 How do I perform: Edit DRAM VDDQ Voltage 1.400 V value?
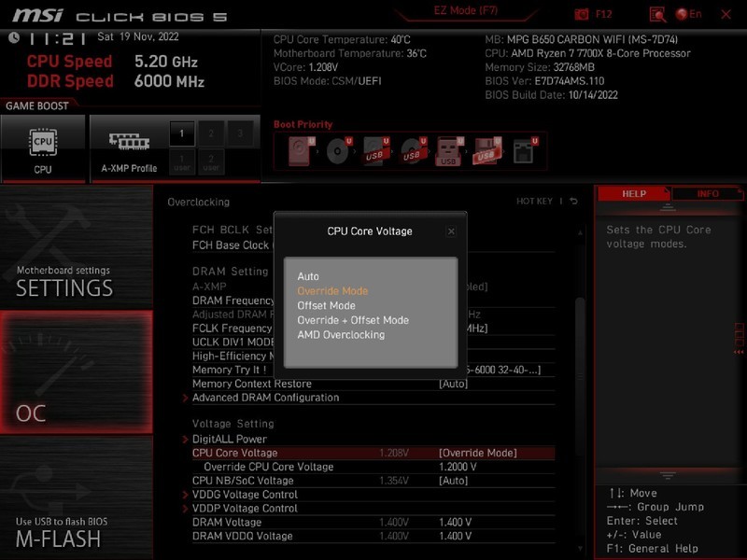point(455,536)
